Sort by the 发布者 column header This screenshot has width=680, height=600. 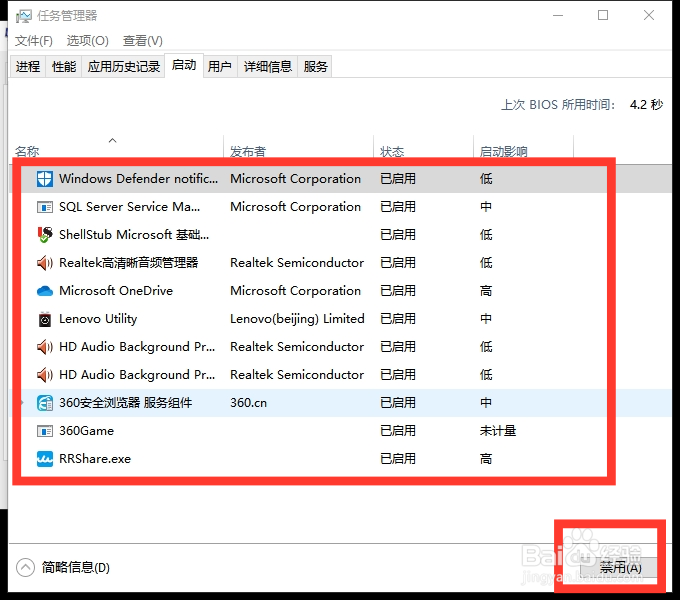[248, 151]
